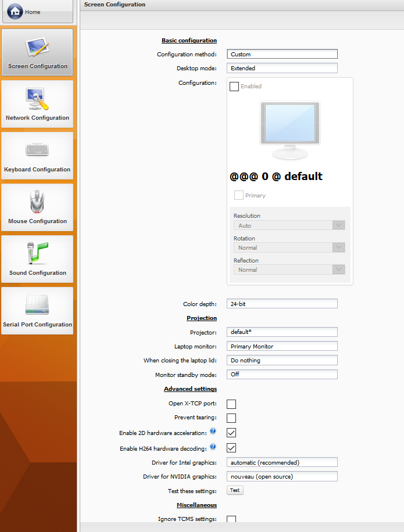
Task: Disable 2D hardware acceleration checkbox
Action: coord(231,433)
